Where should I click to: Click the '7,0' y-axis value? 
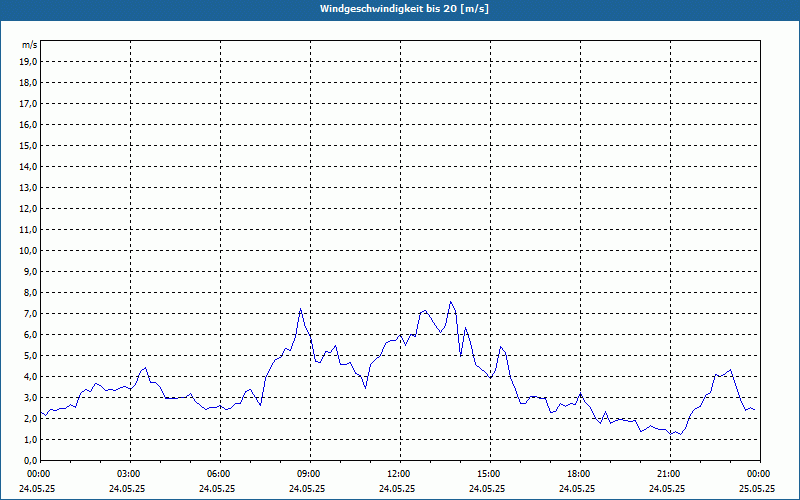[30, 314]
